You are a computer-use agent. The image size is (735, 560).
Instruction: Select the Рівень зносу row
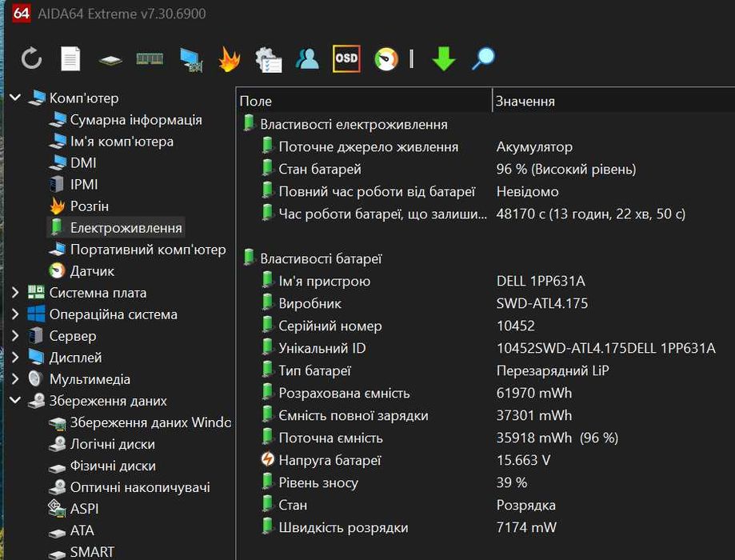click(318, 483)
